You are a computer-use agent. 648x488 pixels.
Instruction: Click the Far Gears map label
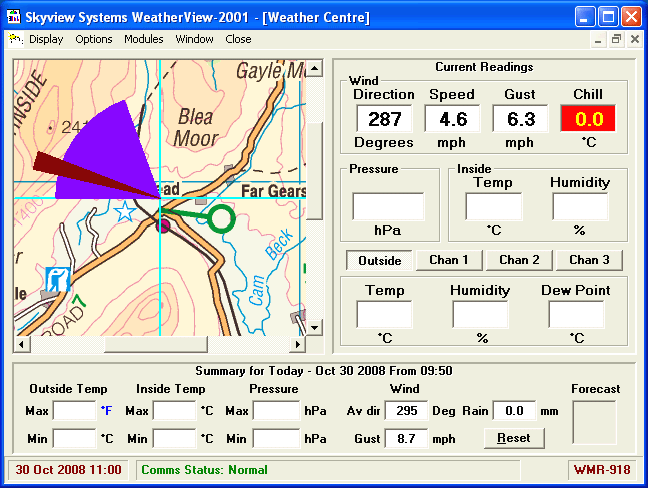pos(274,191)
